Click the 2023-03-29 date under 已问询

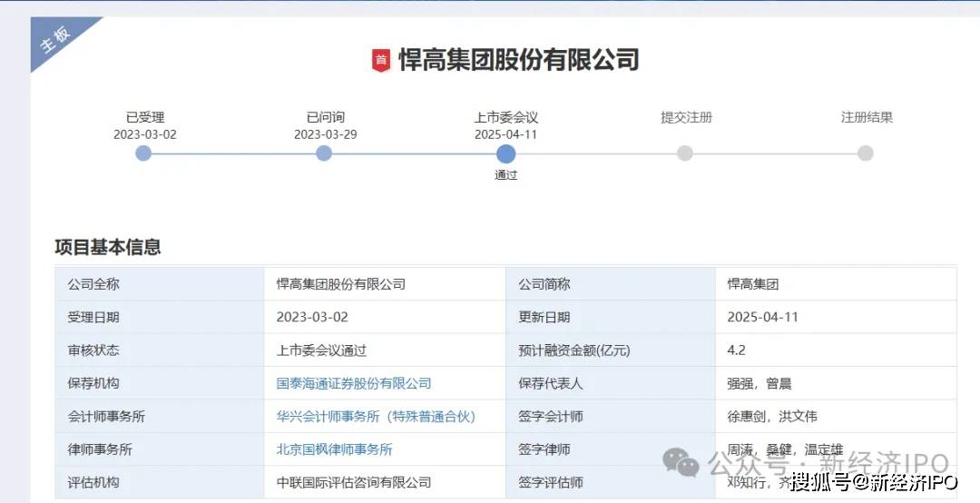tap(325, 134)
